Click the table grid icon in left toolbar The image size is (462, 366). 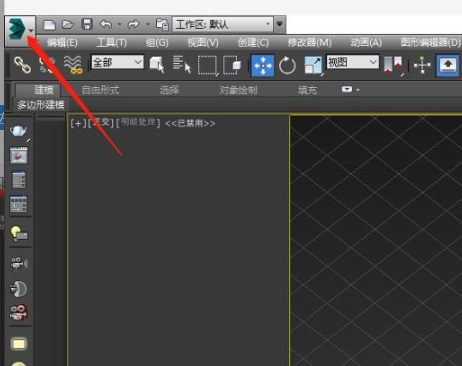pos(18,204)
